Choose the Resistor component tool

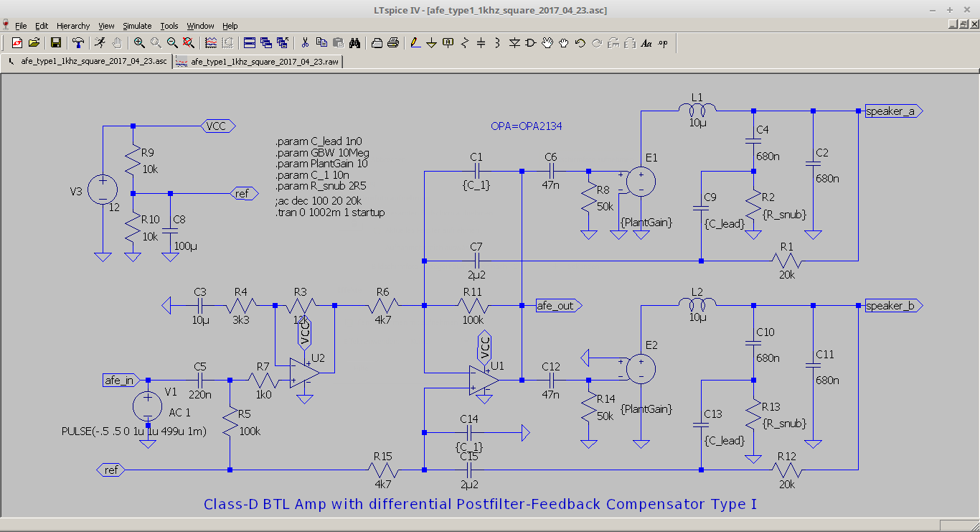[465, 43]
